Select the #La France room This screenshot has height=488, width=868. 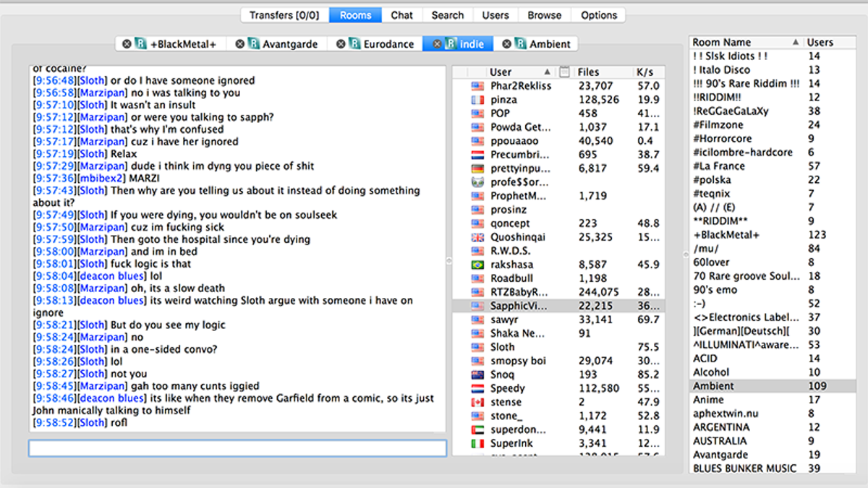point(773,166)
